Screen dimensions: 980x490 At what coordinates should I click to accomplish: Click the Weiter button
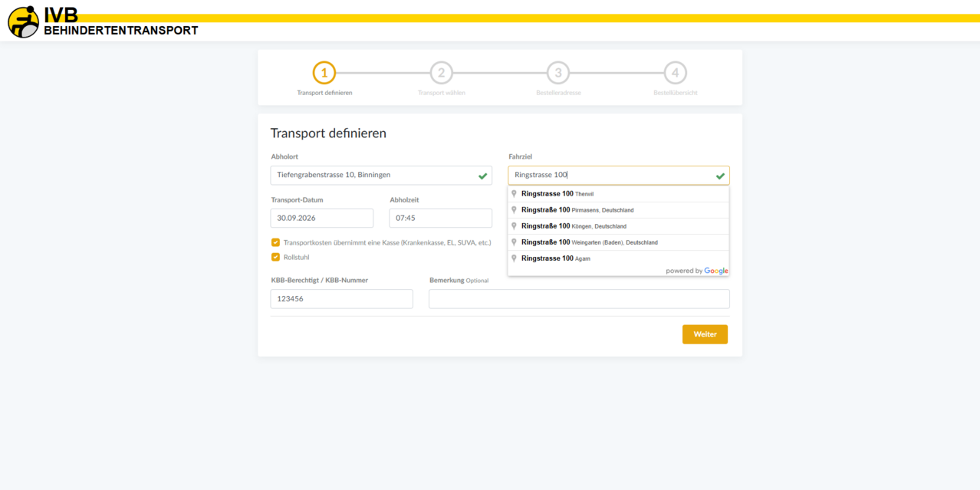[705, 334]
